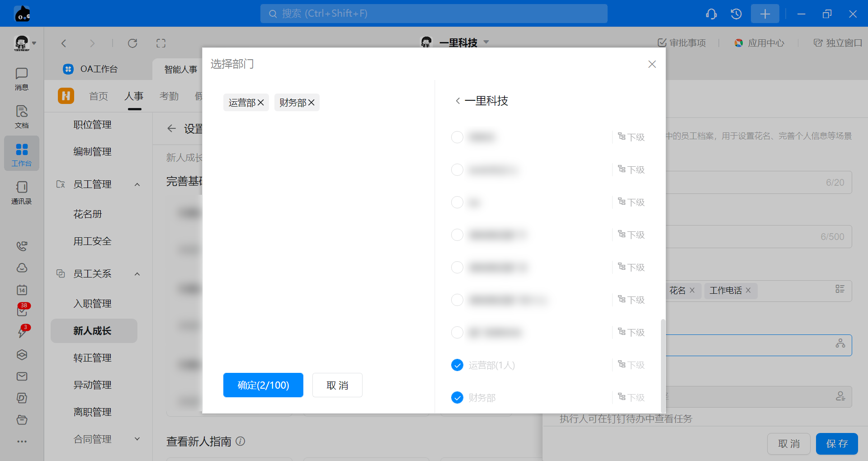Click 取消 button in department dialog
868x461 pixels.
tap(337, 385)
